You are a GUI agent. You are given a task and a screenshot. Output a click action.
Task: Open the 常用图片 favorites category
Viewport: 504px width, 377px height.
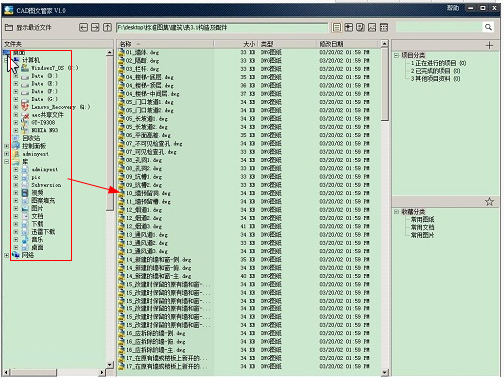click(x=422, y=235)
